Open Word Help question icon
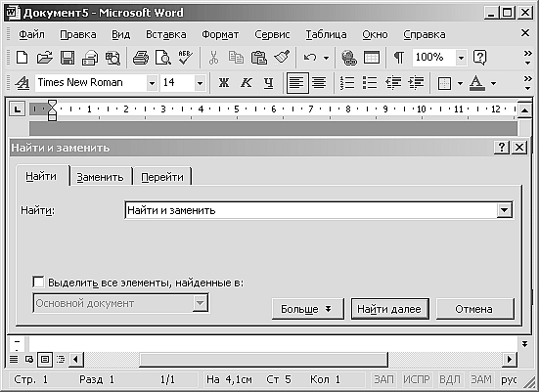539x392 pixels. [x=480, y=58]
